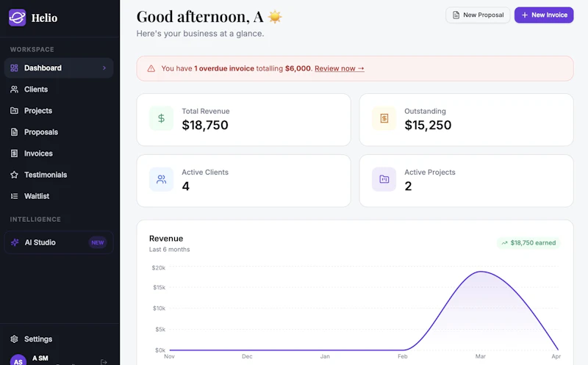Click the New Invoice button

pos(544,15)
